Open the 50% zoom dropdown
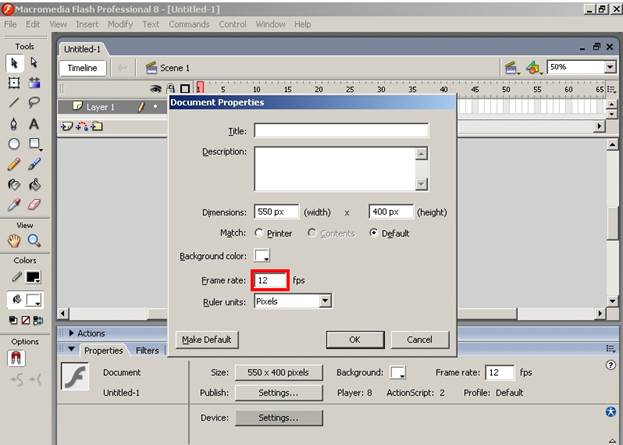 pos(610,67)
